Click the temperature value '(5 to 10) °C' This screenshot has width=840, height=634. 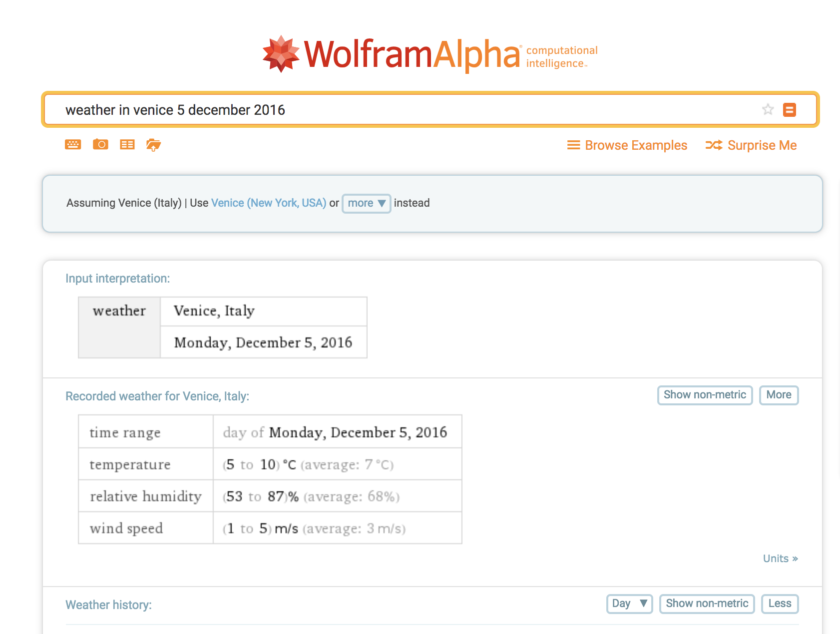click(x=259, y=465)
